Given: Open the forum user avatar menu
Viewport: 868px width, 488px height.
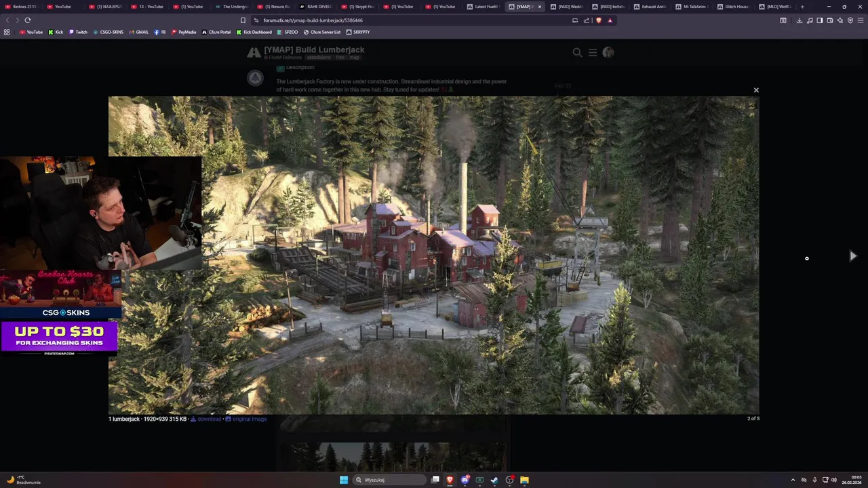Looking at the screenshot, I should (x=608, y=52).
